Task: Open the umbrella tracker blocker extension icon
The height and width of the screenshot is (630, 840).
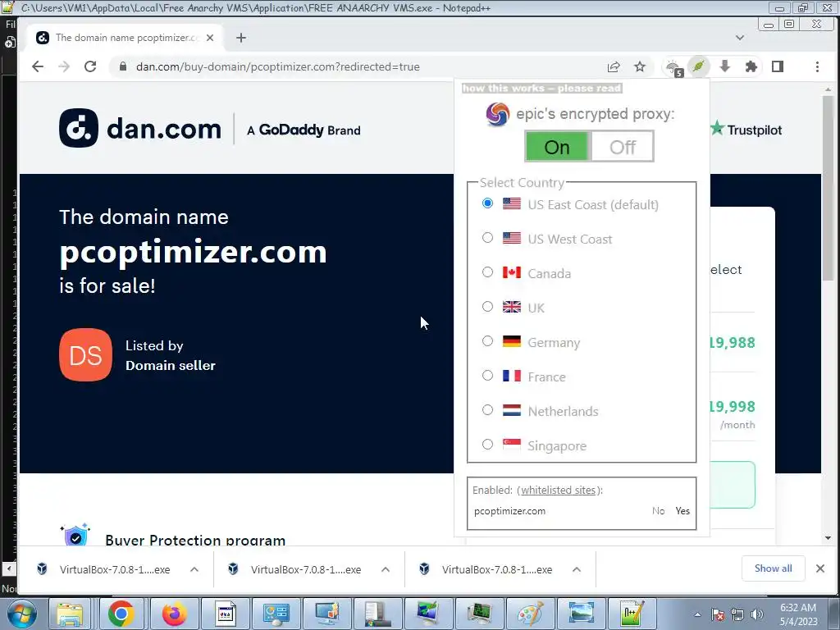Action: 673,67
